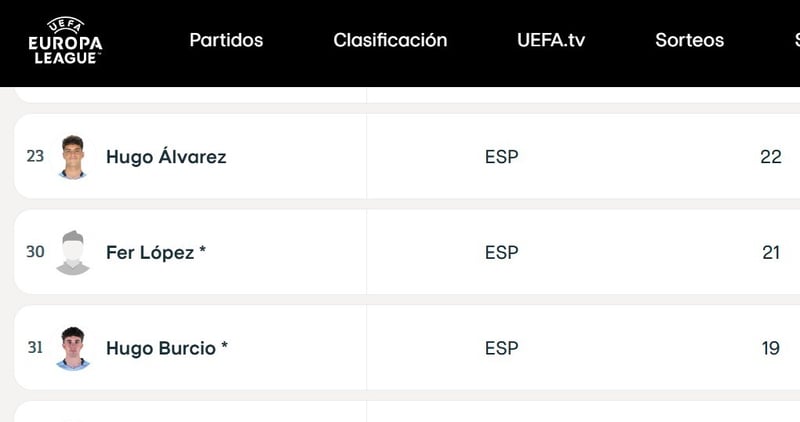Image resolution: width=800 pixels, height=422 pixels.
Task: Open the Fer López player profile
Action: pos(156,253)
